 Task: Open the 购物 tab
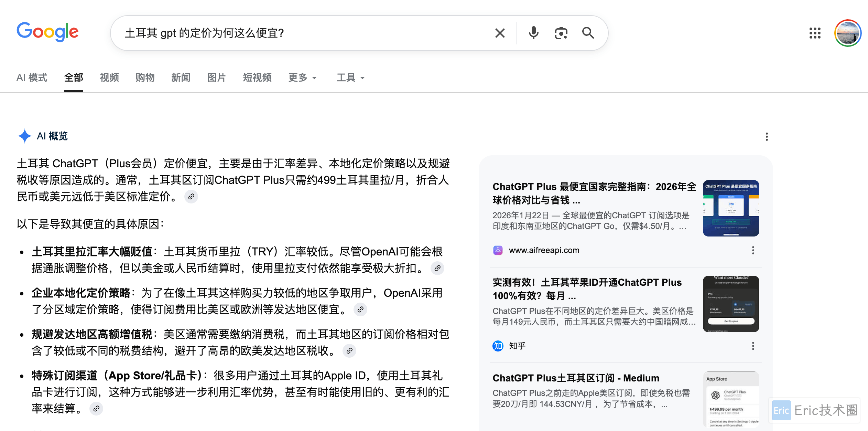[145, 77]
